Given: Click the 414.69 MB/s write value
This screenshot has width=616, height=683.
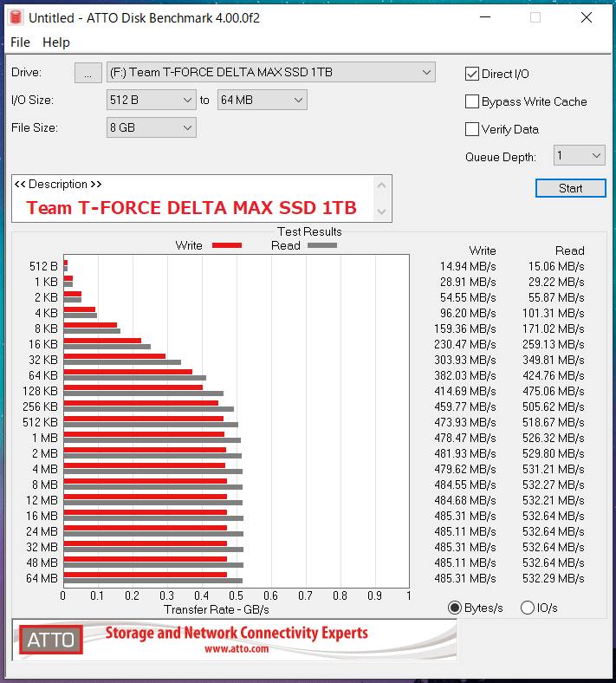Looking at the screenshot, I should click(465, 391).
